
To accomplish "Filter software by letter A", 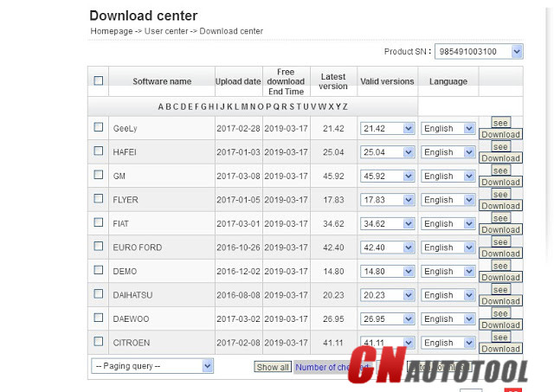I will pos(161,106).
